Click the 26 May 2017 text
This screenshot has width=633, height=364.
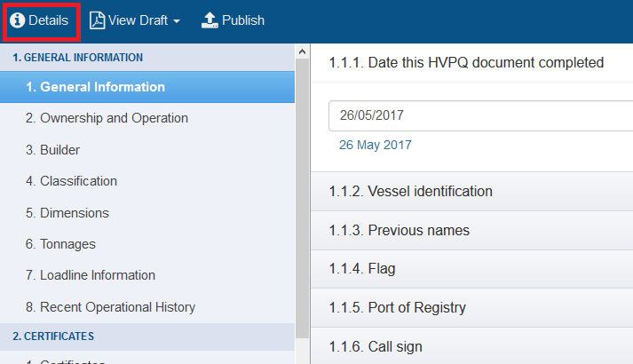(x=375, y=145)
